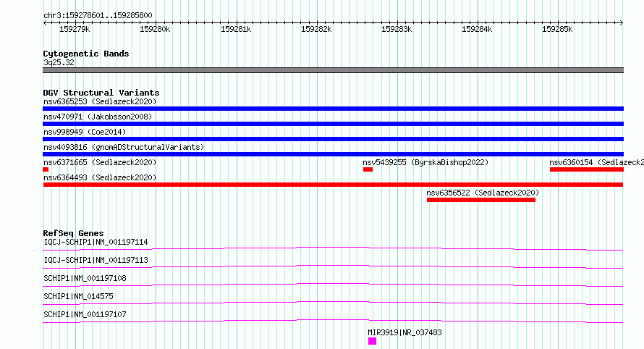The image size is (644, 349).
Task: Click the IQCJ-SCHIP1|NM_001197113 transcript label
Action: (x=96, y=260)
